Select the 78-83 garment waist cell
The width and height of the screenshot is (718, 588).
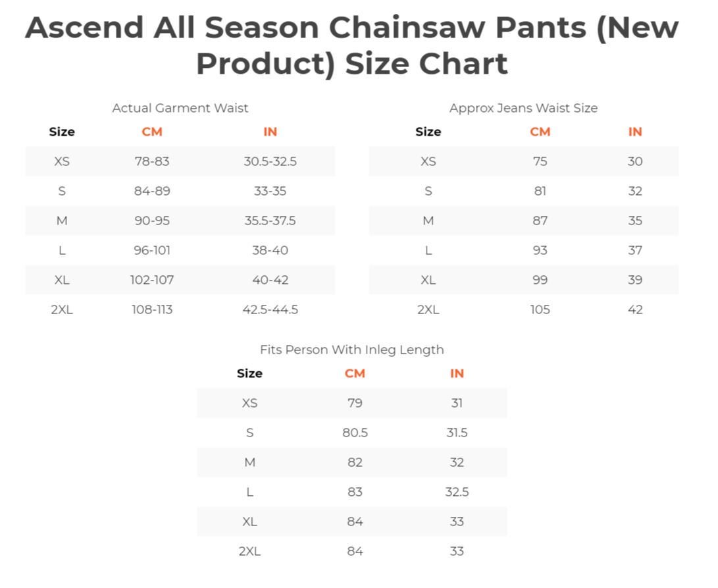click(152, 161)
